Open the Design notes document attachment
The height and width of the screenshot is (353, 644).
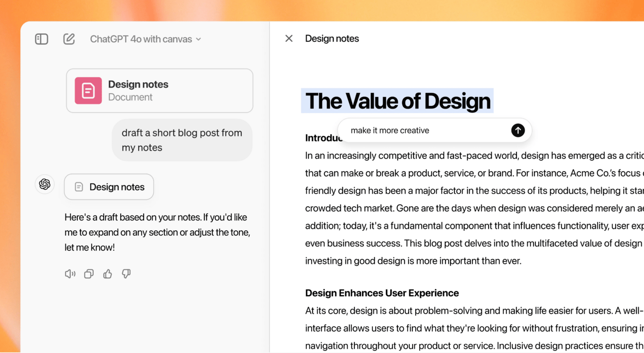pos(160,91)
